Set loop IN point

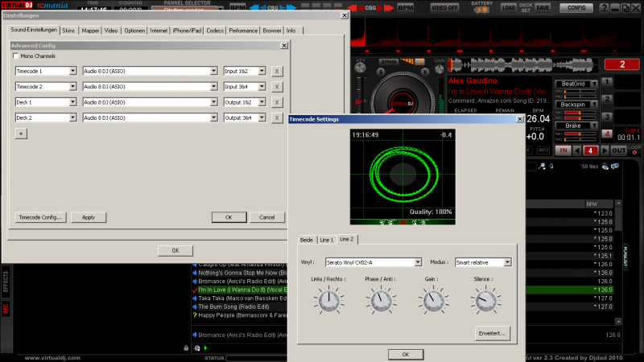pos(563,150)
